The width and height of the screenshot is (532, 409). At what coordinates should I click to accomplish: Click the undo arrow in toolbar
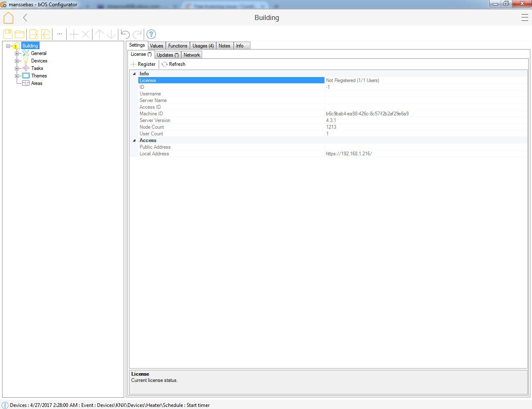125,34
